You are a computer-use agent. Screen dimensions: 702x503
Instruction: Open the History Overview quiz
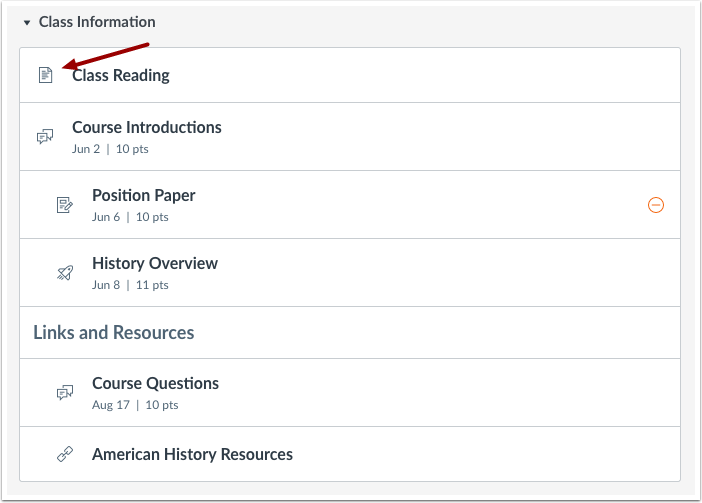point(155,263)
